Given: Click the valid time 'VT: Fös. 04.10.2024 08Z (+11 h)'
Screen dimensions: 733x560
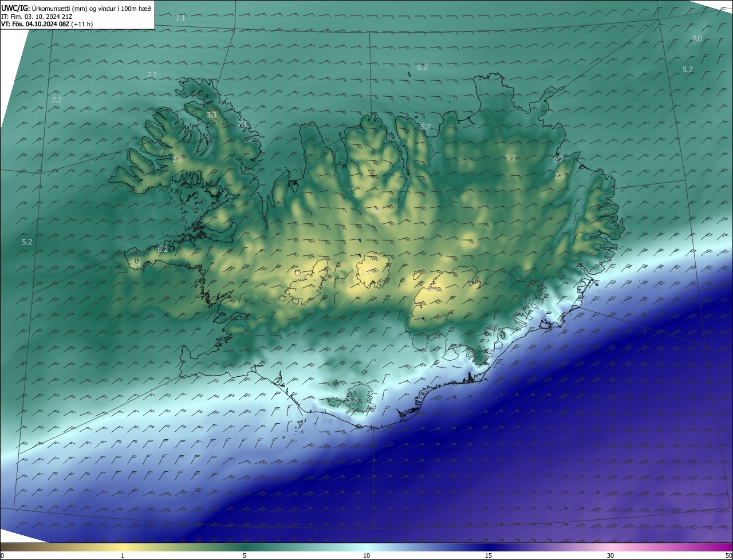Looking at the screenshot, I should [47, 24].
